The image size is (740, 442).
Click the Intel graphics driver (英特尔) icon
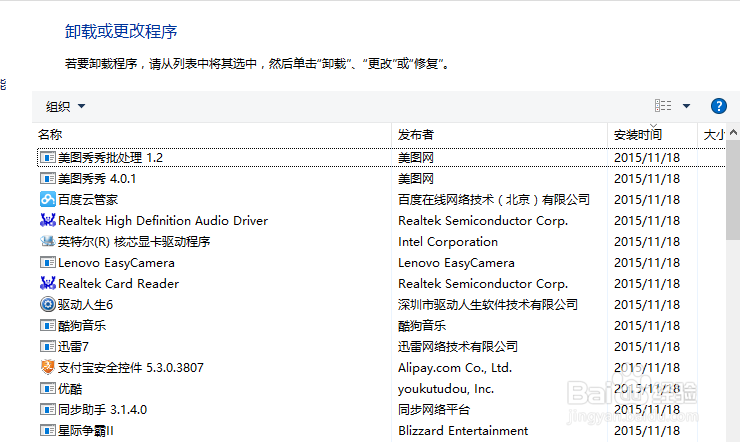click(x=47, y=241)
